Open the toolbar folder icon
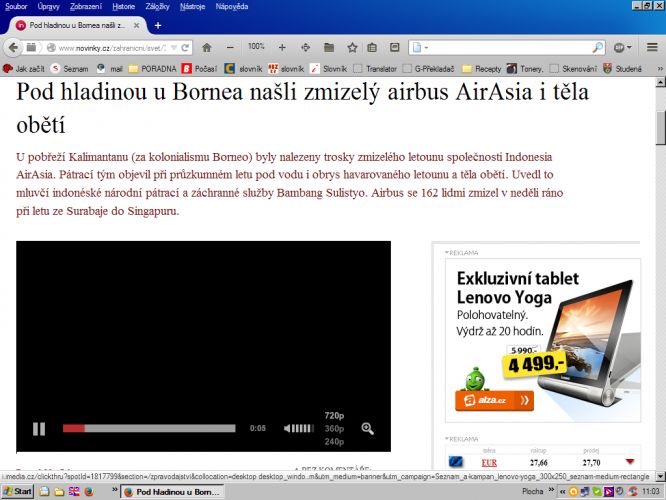 click(x=329, y=48)
